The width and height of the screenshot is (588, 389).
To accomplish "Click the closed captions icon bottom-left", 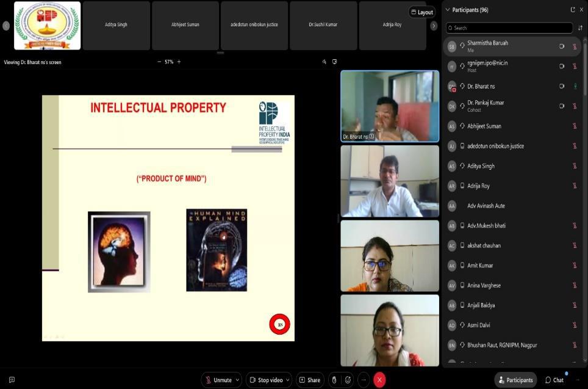I will tap(12, 380).
